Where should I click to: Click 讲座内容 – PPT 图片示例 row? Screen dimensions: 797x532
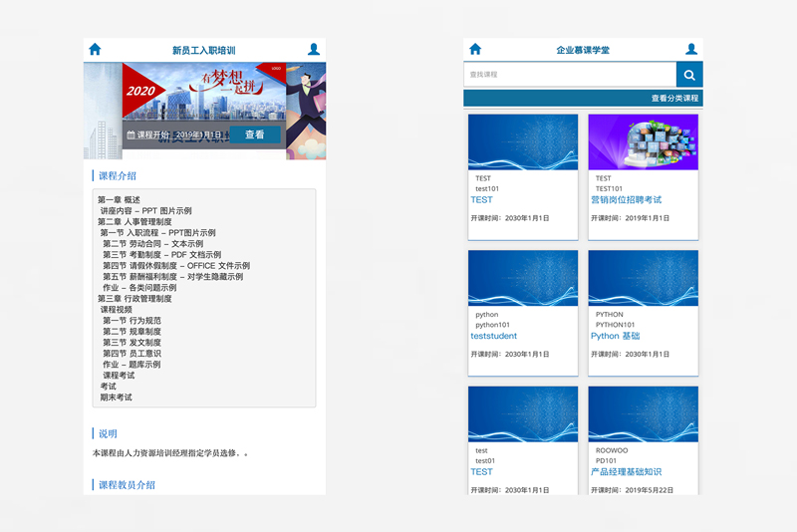coord(145,211)
